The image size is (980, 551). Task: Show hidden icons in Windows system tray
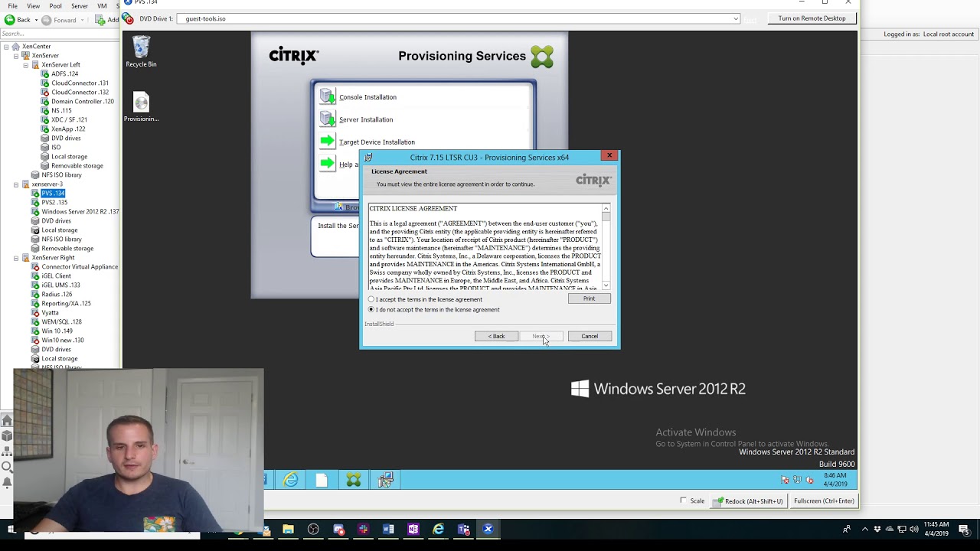[865, 529]
